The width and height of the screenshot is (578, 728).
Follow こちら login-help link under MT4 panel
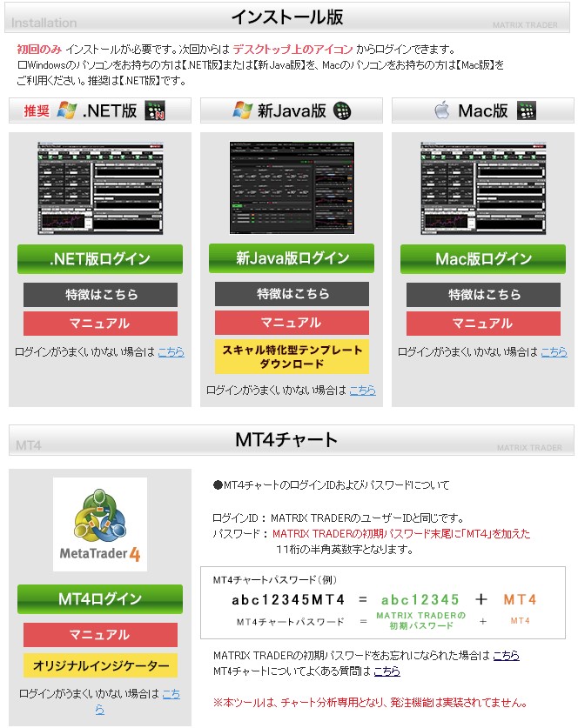(x=171, y=695)
